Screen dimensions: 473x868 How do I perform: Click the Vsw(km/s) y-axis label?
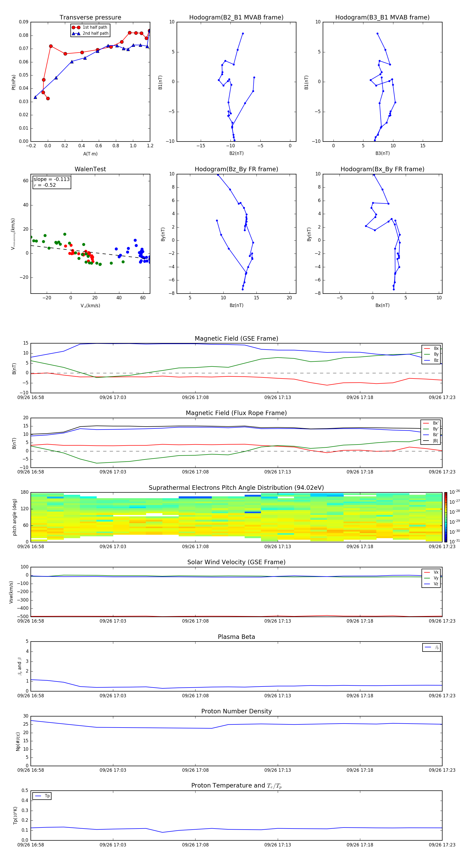(11, 592)
